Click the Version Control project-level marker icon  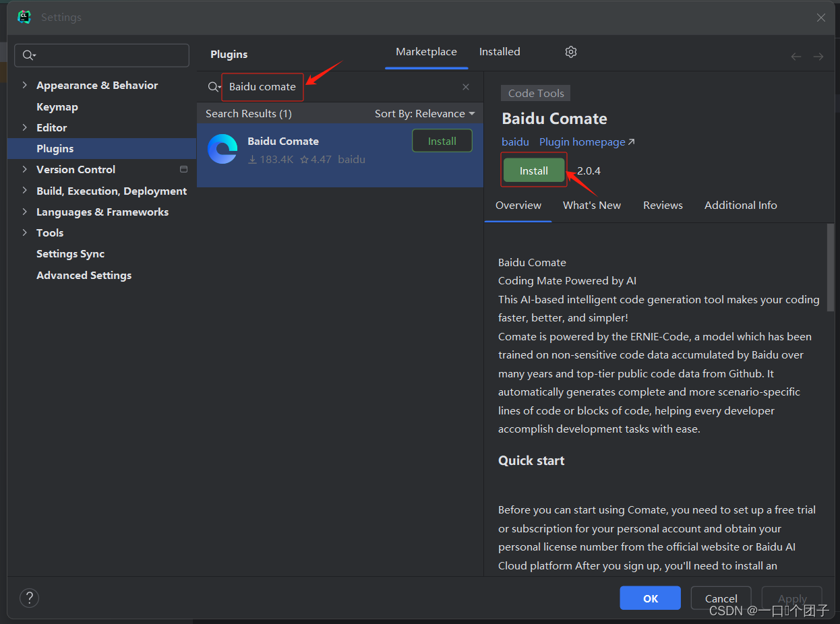(x=183, y=169)
